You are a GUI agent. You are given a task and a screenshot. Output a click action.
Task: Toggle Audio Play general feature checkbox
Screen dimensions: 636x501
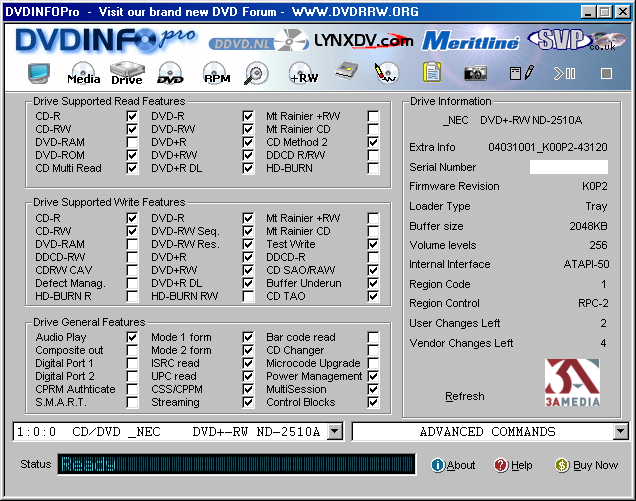click(x=132, y=337)
